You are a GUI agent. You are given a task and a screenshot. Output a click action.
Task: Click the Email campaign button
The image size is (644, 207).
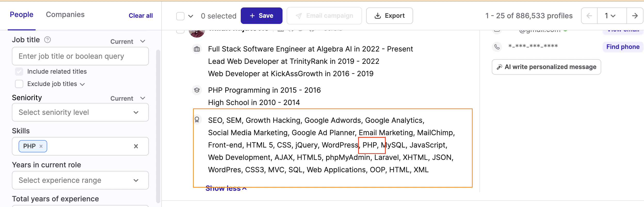pos(324,16)
